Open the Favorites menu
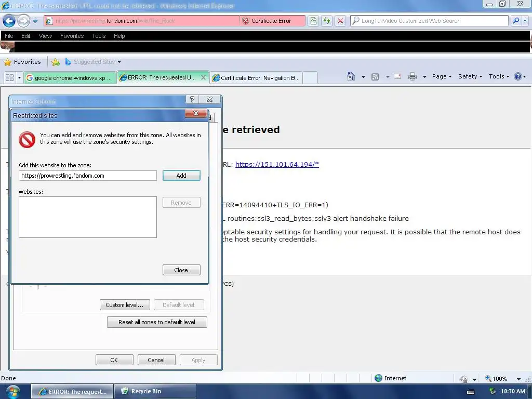The image size is (532, 399). pos(72,36)
